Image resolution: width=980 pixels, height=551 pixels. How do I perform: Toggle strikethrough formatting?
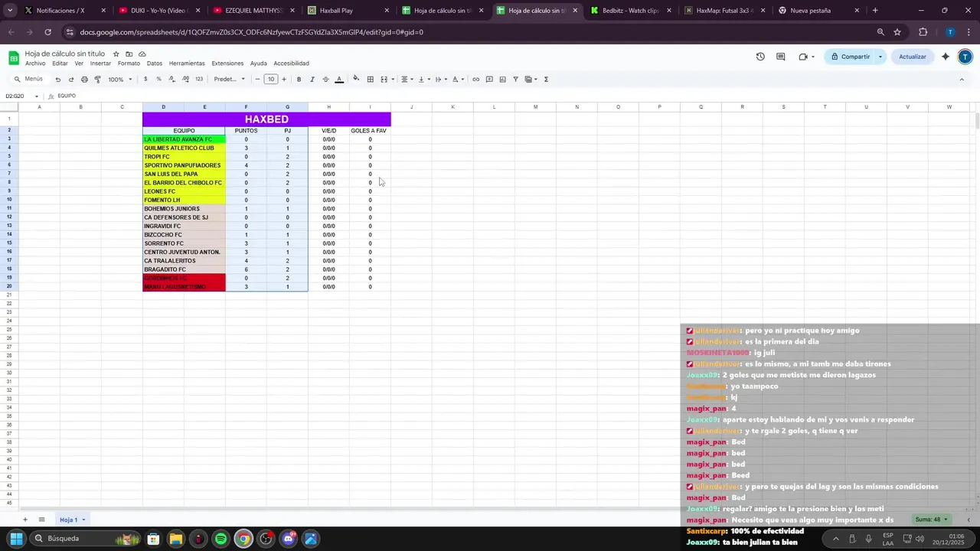[325, 80]
